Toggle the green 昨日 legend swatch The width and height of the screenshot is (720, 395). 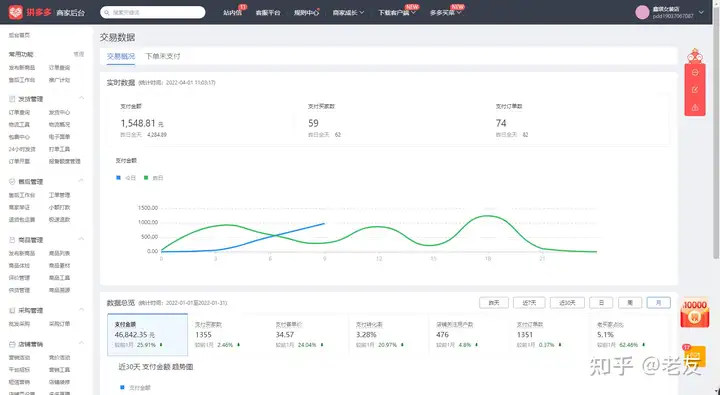[x=146, y=178]
